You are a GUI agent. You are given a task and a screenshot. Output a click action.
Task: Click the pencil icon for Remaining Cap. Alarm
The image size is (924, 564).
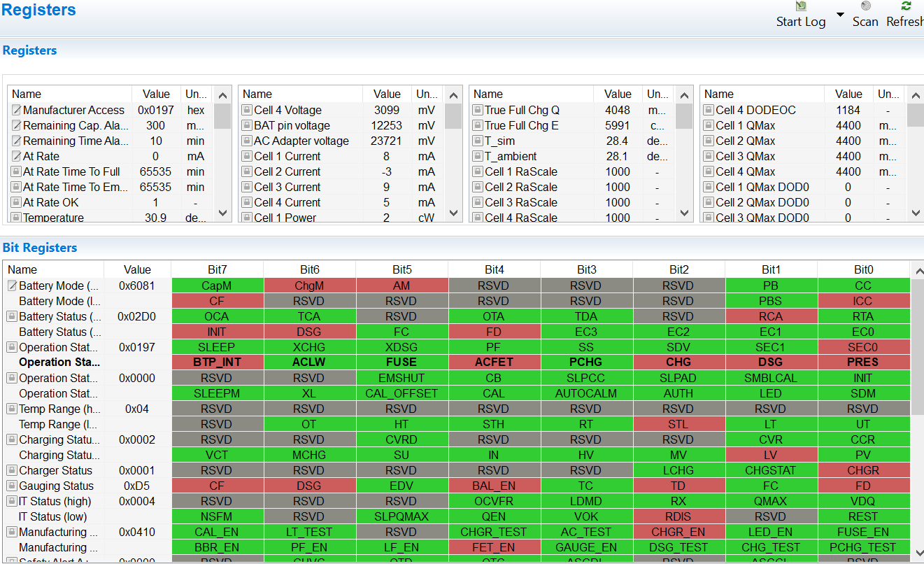(16, 125)
